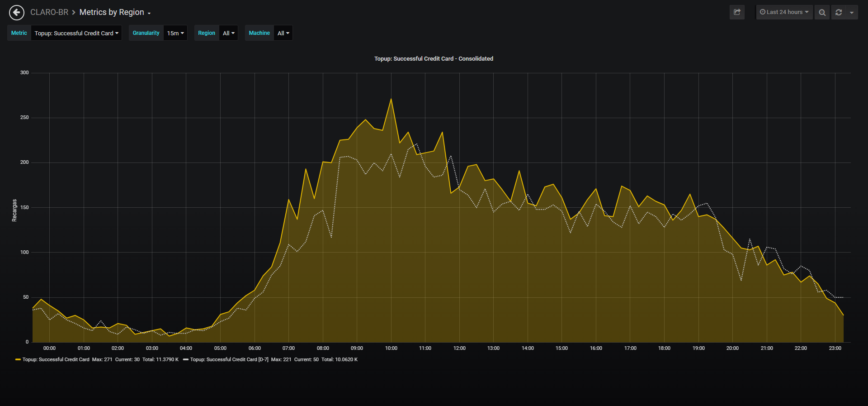This screenshot has width=868, height=406.
Task: Open the refresh interval dropdown arrow
Action: click(x=852, y=12)
